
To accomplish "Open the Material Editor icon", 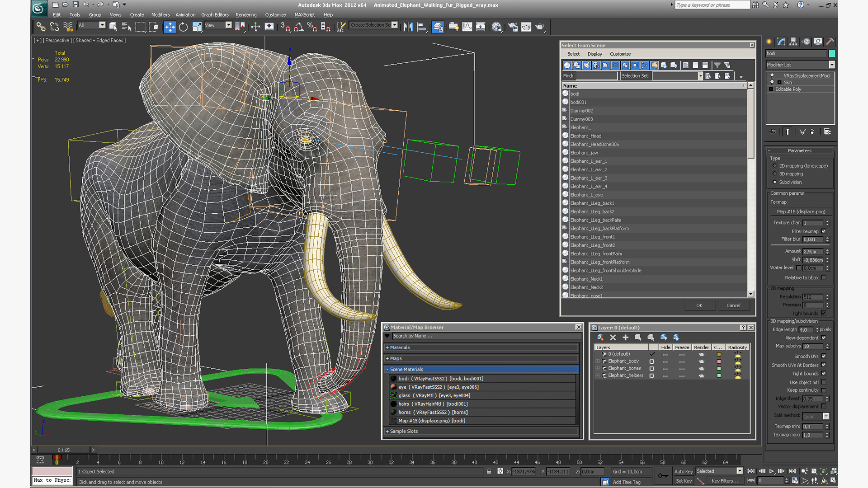I will pos(497,27).
